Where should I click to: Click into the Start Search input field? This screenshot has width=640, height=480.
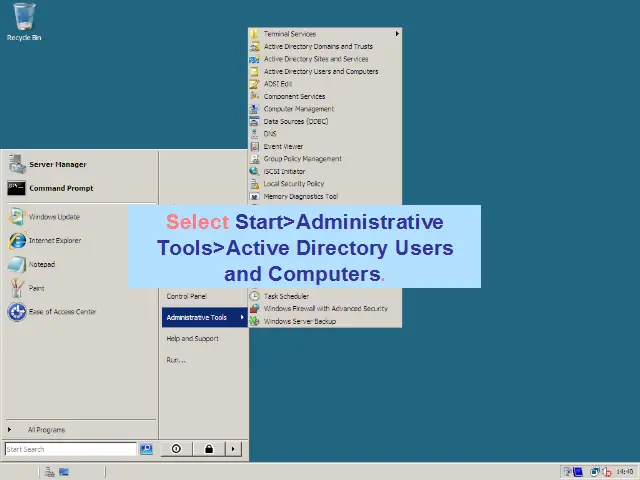pyautogui.click(x=71, y=449)
